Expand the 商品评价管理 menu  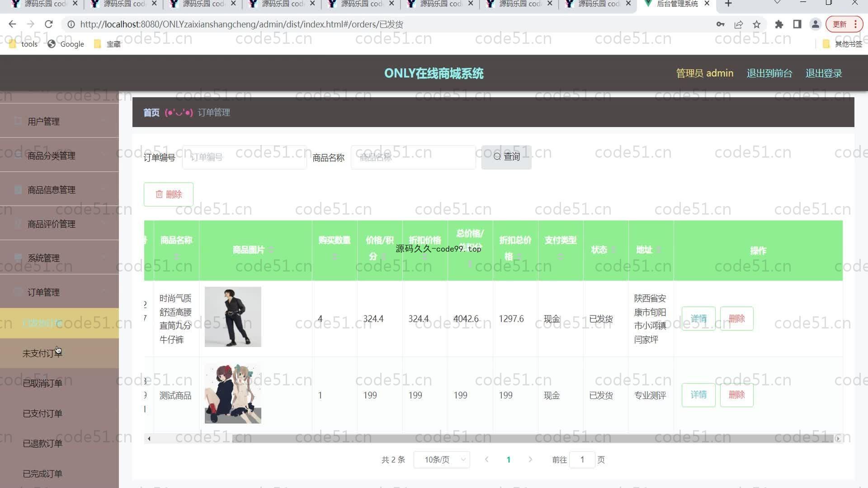(x=59, y=224)
